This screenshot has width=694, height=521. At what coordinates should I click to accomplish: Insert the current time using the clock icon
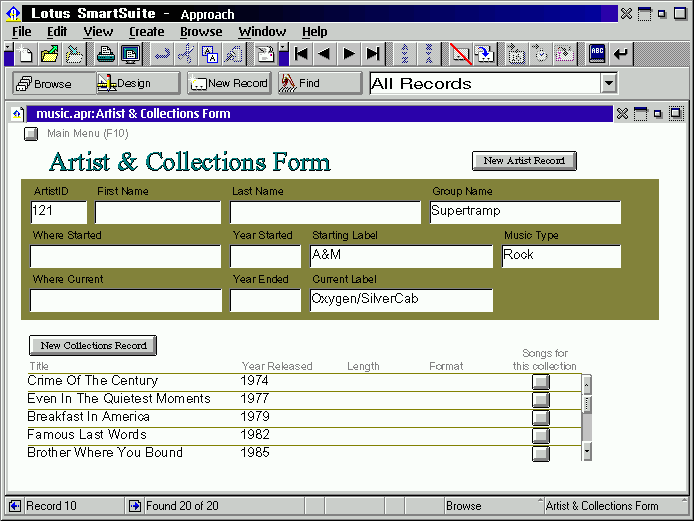tap(540, 54)
